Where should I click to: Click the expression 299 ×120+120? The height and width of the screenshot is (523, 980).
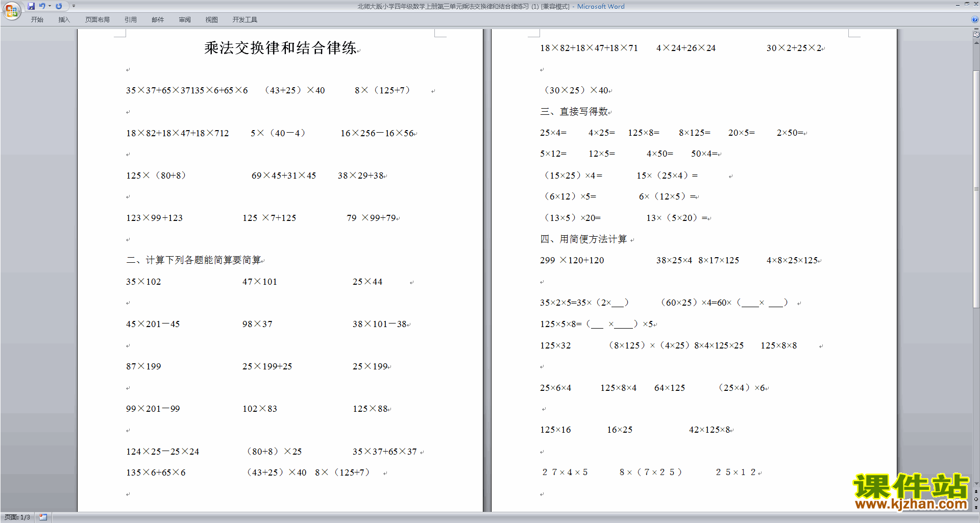pyautogui.click(x=572, y=260)
